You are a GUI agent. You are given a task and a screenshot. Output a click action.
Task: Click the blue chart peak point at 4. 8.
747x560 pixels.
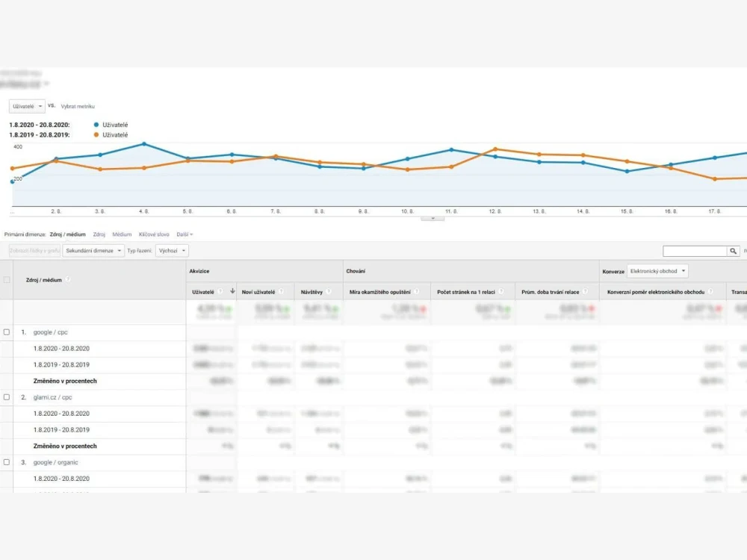pyautogui.click(x=144, y=144)
